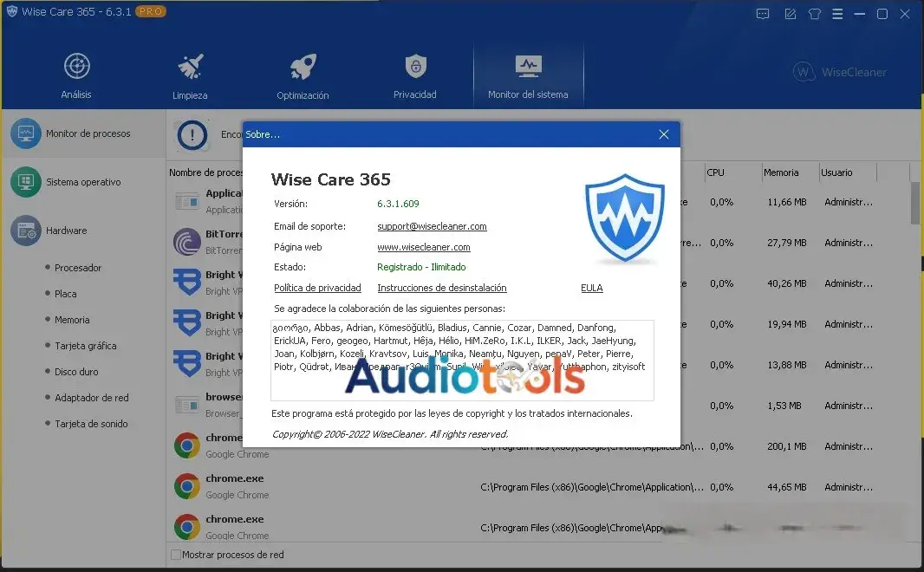This screenshot has height=572, width=924.
Task: Open the Adaptador de red item
Action: 91,398
